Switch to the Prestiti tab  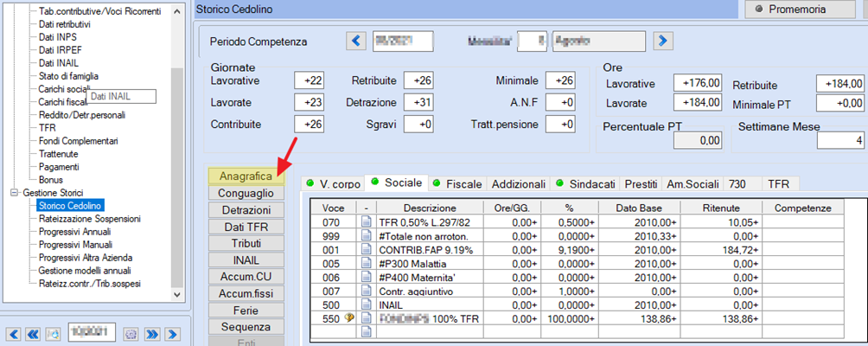(x=641, y=184)
